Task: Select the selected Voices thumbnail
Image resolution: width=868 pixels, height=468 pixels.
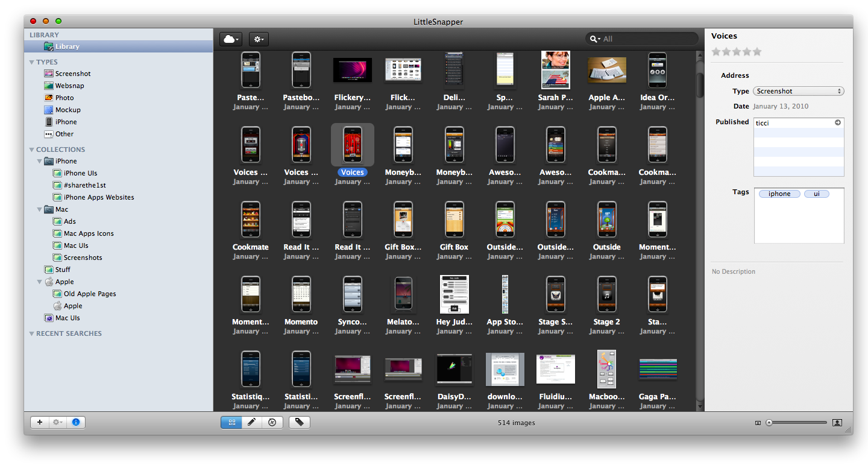Action: (x=353, y=145)
